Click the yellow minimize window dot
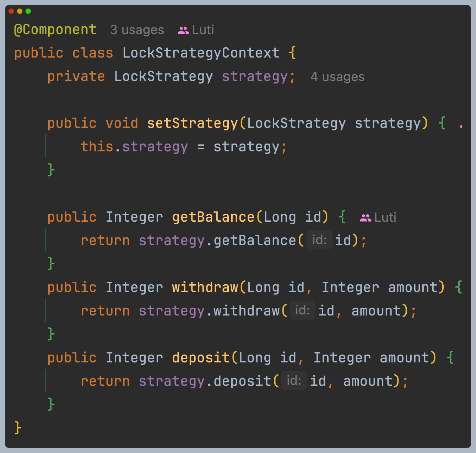 tap(20, 11)
